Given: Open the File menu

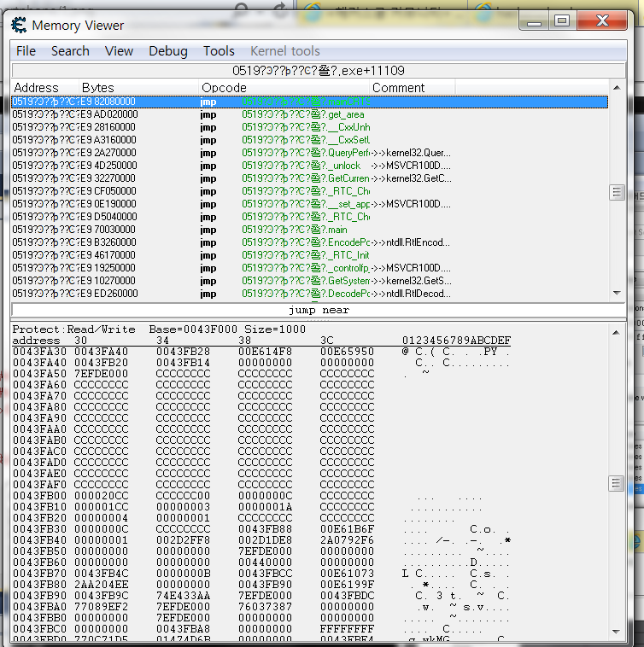Looking at the screenshot, I should point(26,51).
